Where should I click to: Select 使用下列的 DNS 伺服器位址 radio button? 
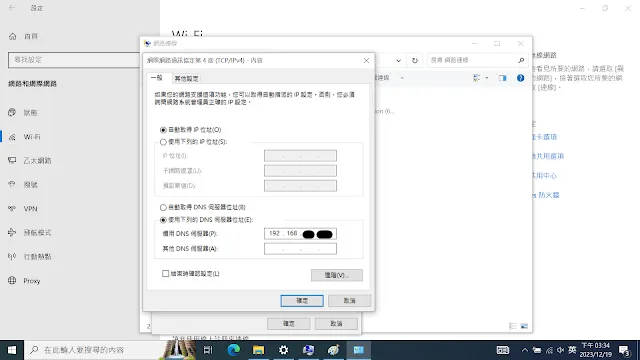point(163,220)
